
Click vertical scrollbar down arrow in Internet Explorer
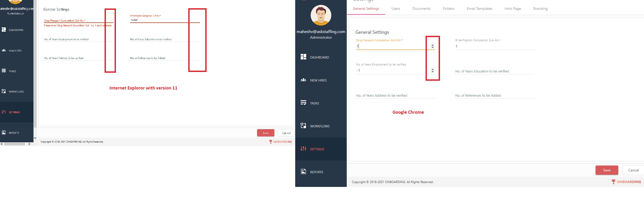[35, 138]
